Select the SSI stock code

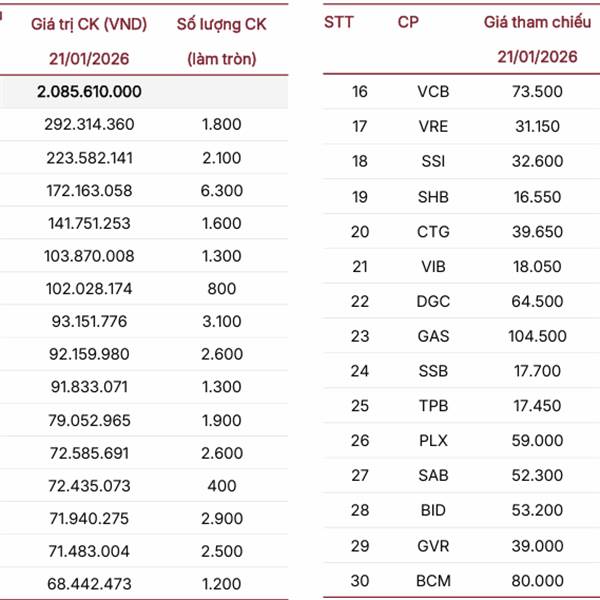[x=433, y=162]
